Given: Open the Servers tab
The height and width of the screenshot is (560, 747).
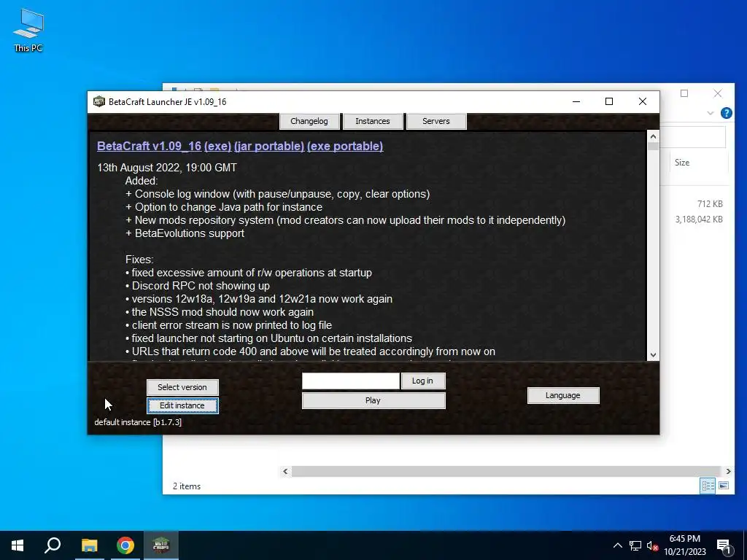Looking at the screenshot, I should [x=436, y=121].
